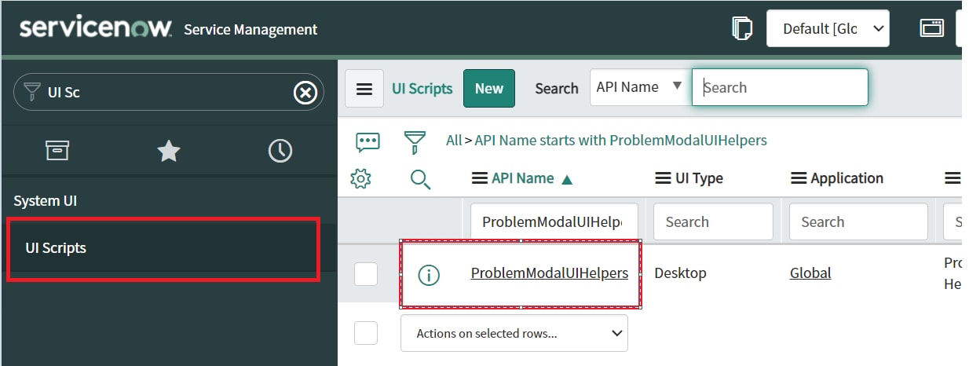This screenshot has height=366, width=980.
Task: Open navigation history clock icon
Action: click(280, 151)
